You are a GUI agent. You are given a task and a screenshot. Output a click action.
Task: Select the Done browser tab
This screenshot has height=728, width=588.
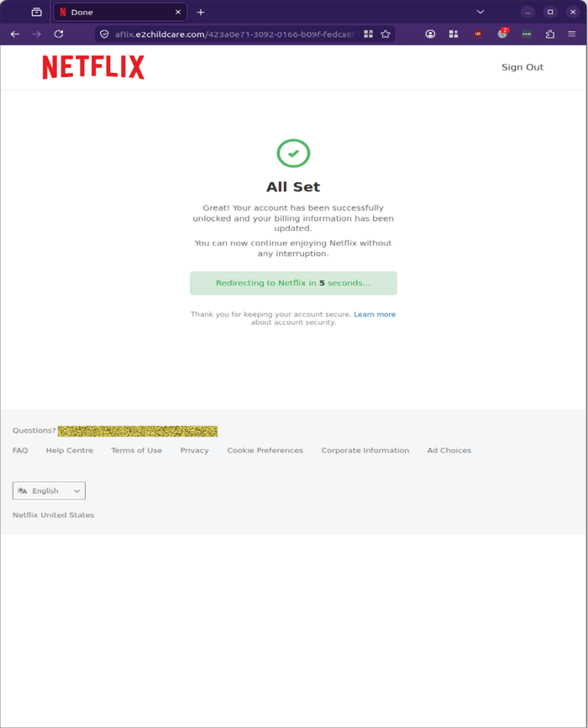(x=120, y=12)
